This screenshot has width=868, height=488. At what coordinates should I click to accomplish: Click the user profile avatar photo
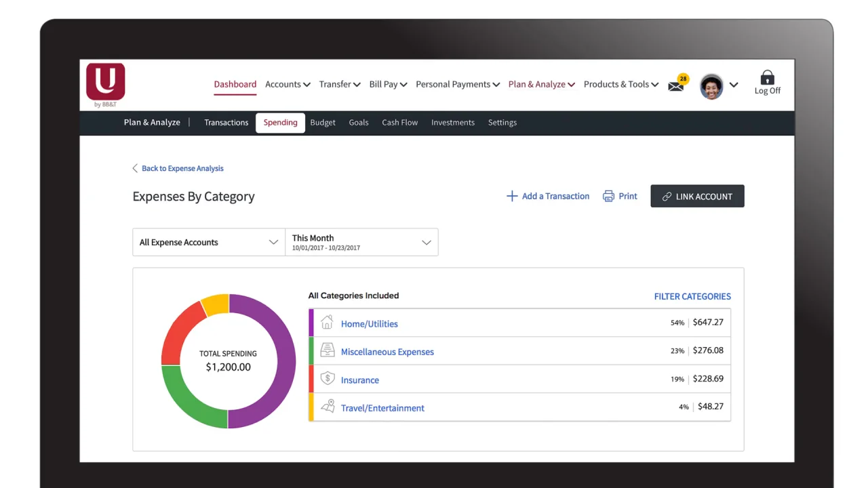click(x=711, y=86)
